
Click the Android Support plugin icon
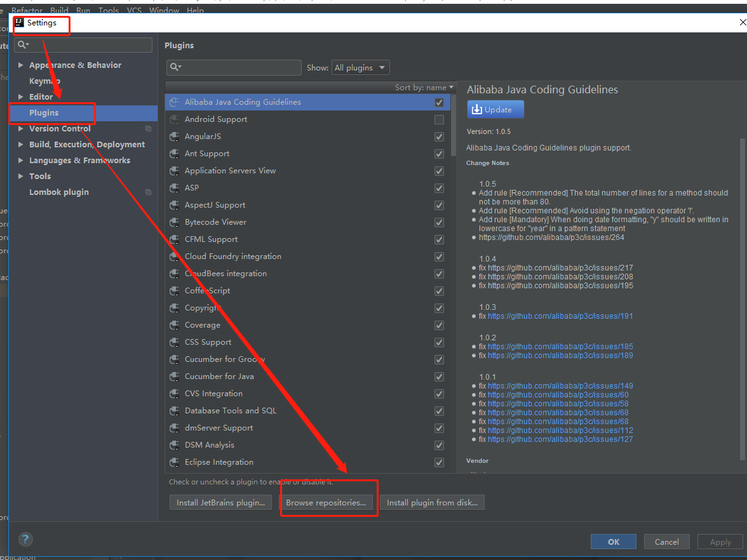(174, 119)
